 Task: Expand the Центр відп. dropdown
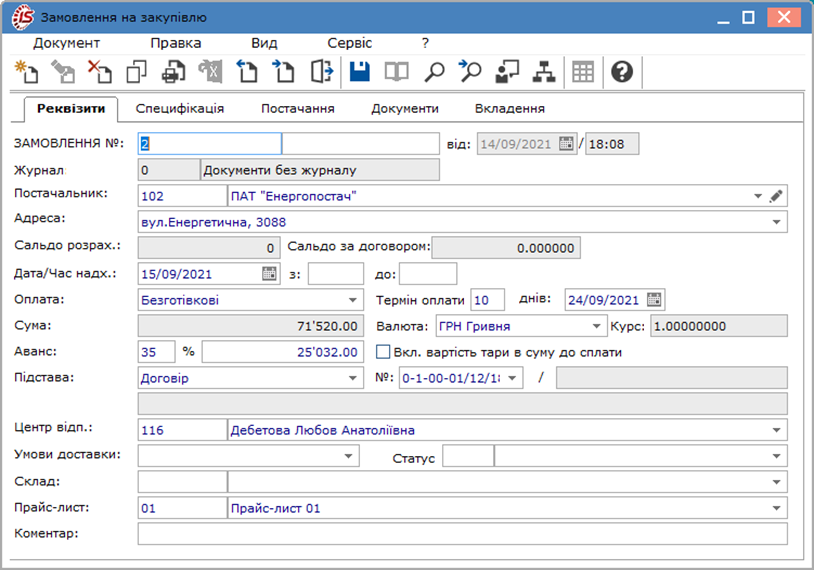777,430
